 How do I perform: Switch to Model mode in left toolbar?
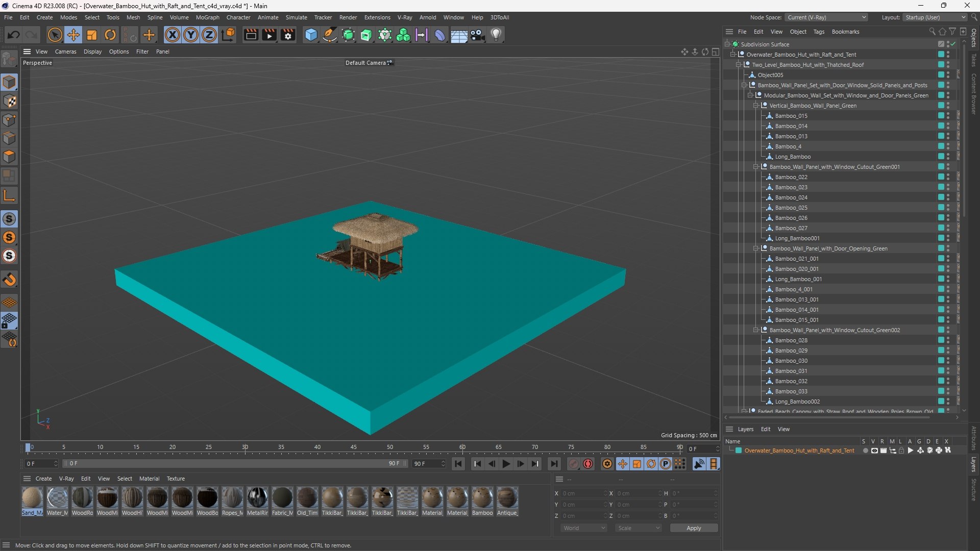[x=9, y=82]
